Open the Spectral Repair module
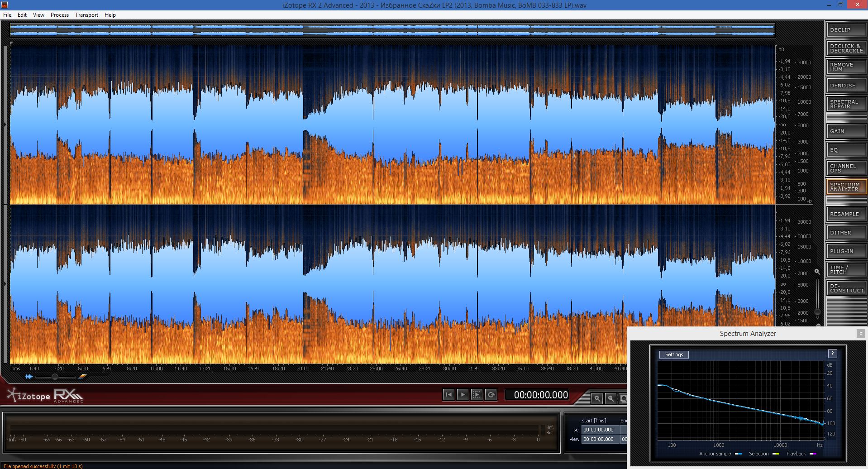The width and height of the screenshot is (868, 469). 846,104
